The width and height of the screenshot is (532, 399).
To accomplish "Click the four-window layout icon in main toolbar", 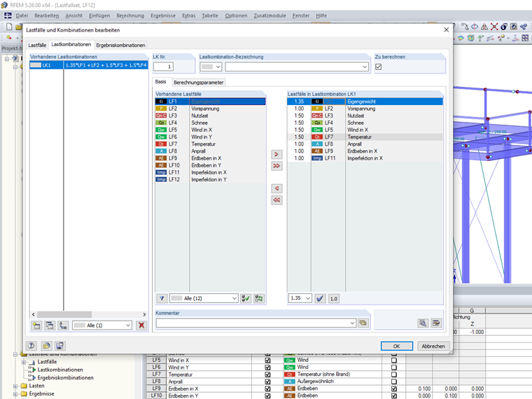I will [x=525, y=38].
